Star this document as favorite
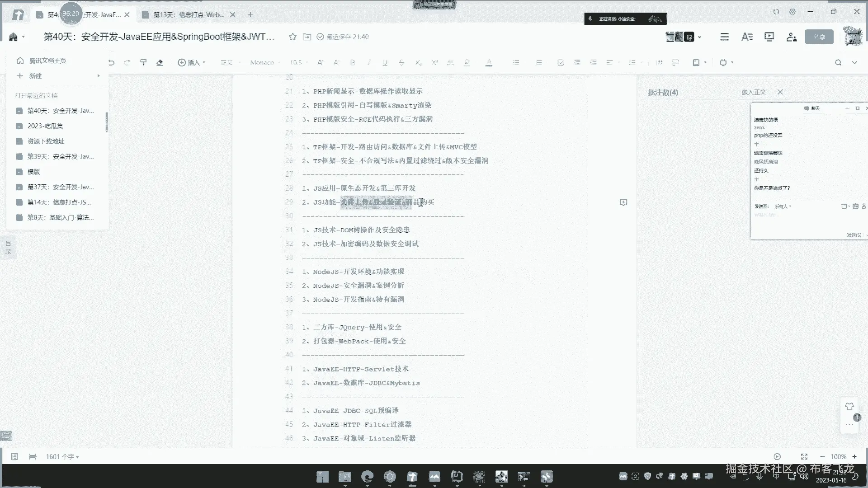Image resolution: width=868 pixels, height=488 pixels. [x=292, y=37]
